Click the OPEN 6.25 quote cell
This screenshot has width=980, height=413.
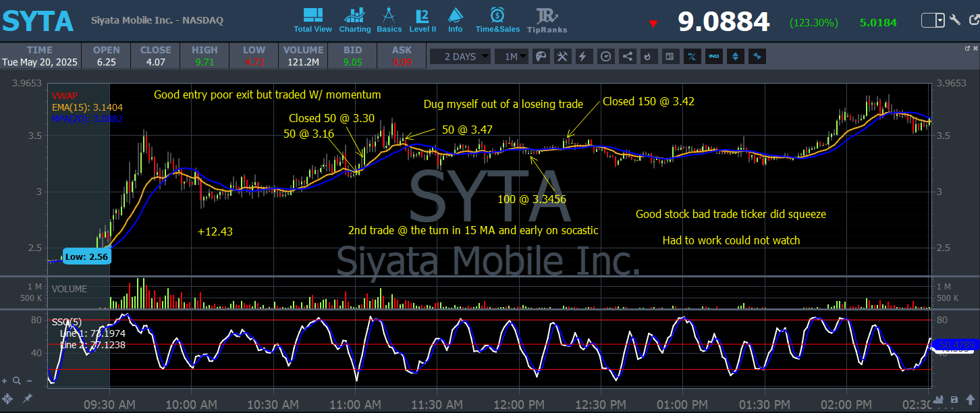click(x=106, y=56)
